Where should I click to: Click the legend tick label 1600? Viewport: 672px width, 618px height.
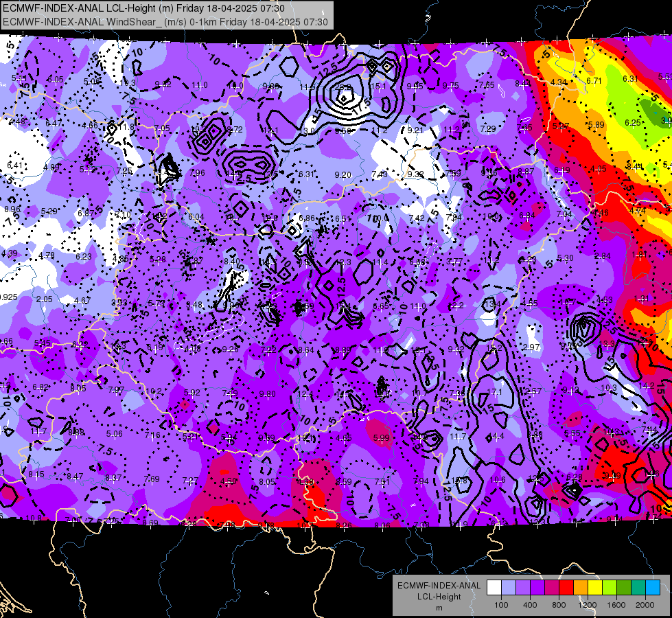tap(616, 605)
